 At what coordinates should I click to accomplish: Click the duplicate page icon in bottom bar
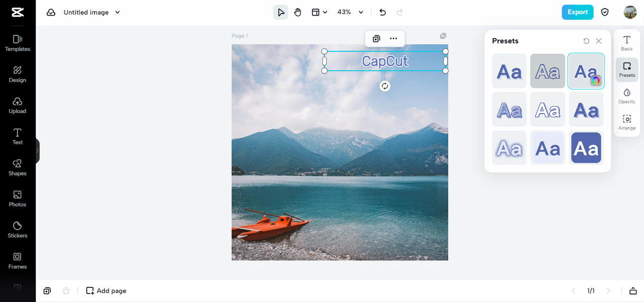(x=47, y=290)
